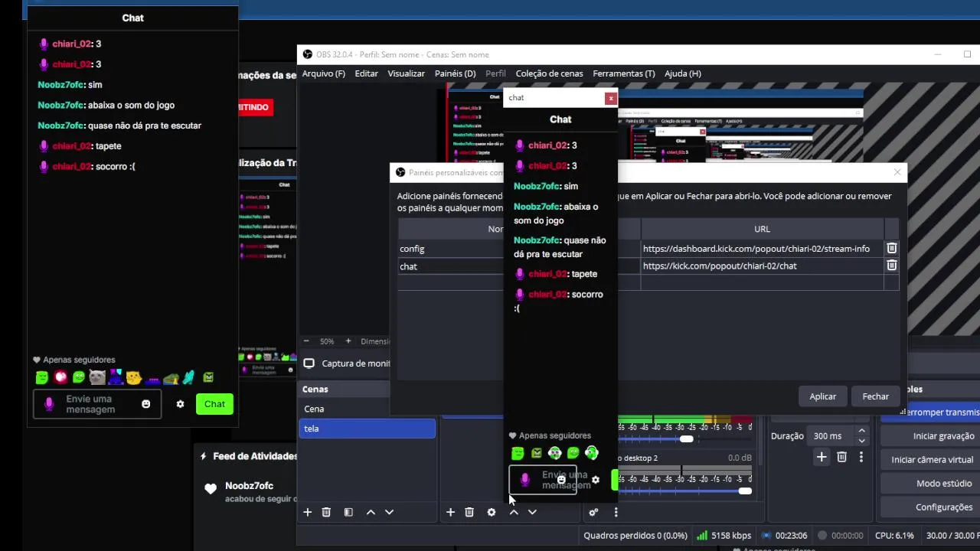Pick the white cat emote in left chat

coord(97,377)
